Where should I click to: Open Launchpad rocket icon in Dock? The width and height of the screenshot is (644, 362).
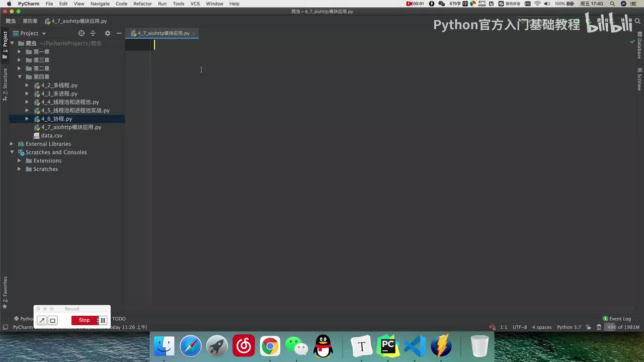point(217,346)
